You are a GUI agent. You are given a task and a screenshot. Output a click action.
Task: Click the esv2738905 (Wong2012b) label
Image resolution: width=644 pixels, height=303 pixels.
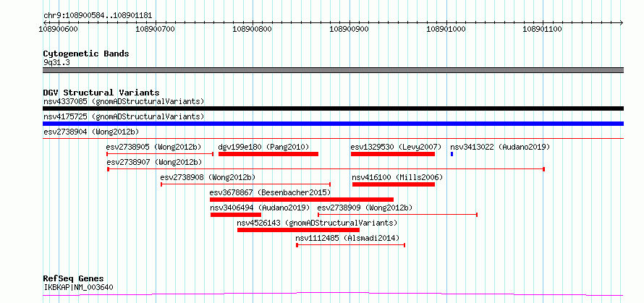pos(153,147)
